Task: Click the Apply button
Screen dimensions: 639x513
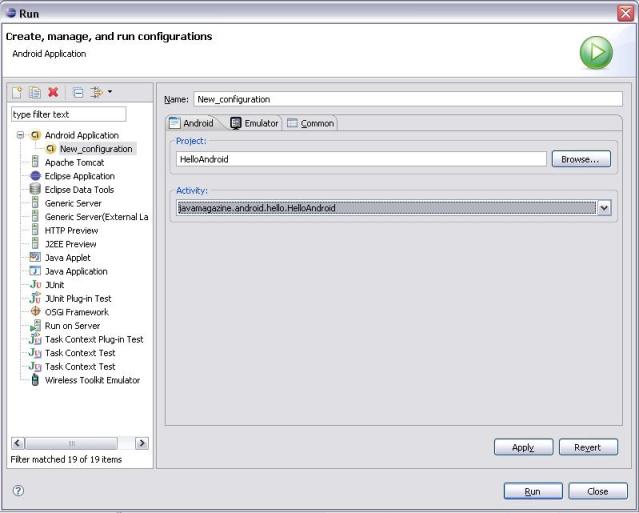Action: [x=523, y=447]
